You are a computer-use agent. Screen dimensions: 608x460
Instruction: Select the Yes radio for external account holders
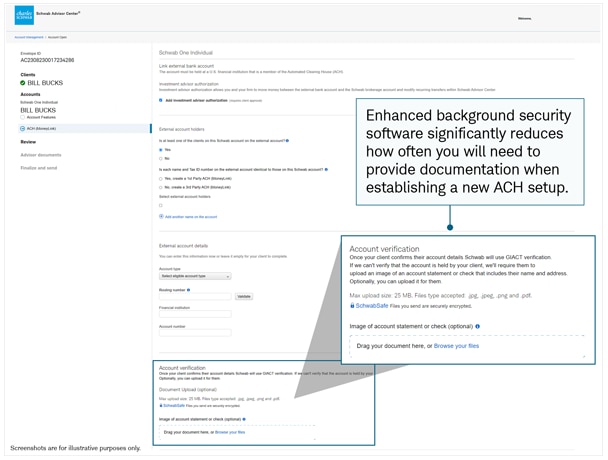(x=161, y=150)
